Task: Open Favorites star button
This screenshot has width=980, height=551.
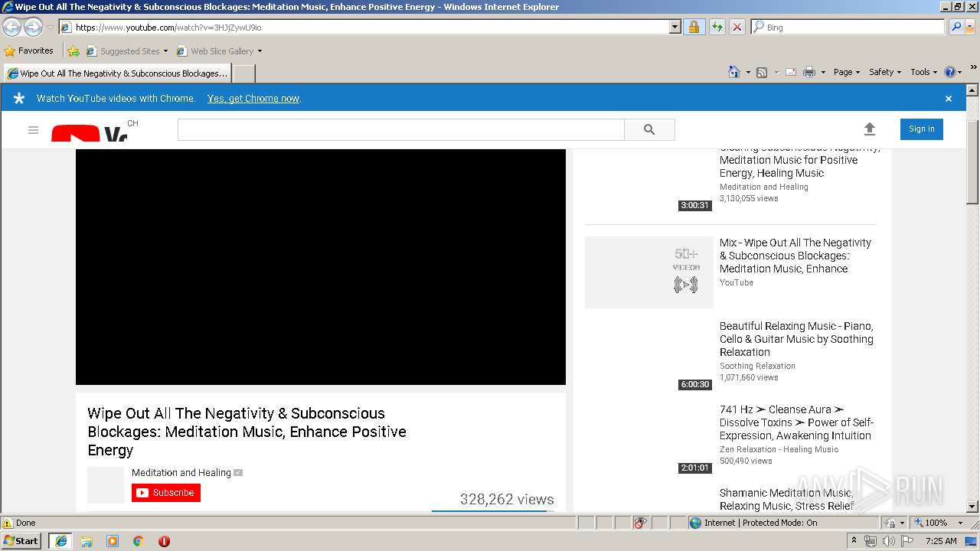Action: coord(29,51)
